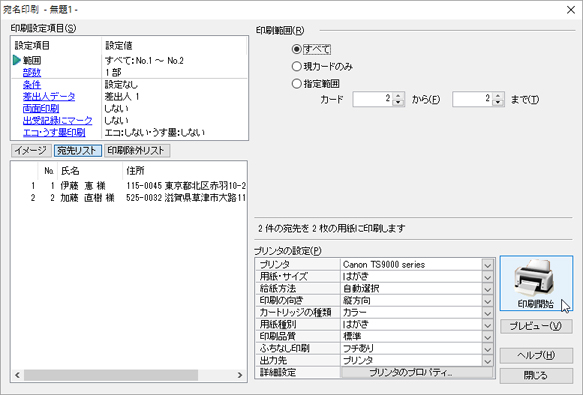Decrease the まで end card number

(x=498, y=103)
